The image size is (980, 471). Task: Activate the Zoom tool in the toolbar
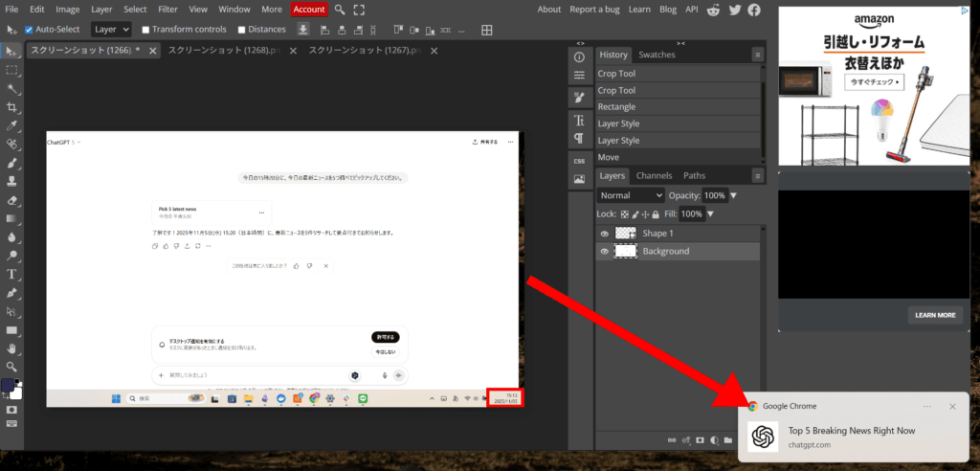click(x=11, y=366)
